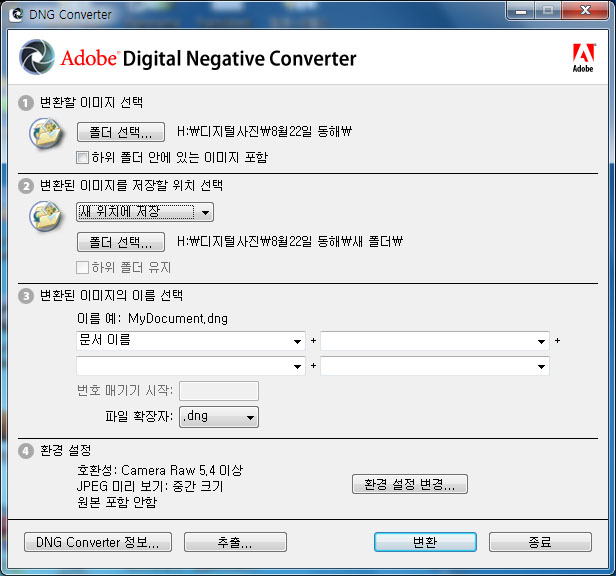Screen dimensions: 616x576
Task: Toggle the 하위 폴더 유지 checkbox
Action: pyautogui.click(x=83, y=267)
